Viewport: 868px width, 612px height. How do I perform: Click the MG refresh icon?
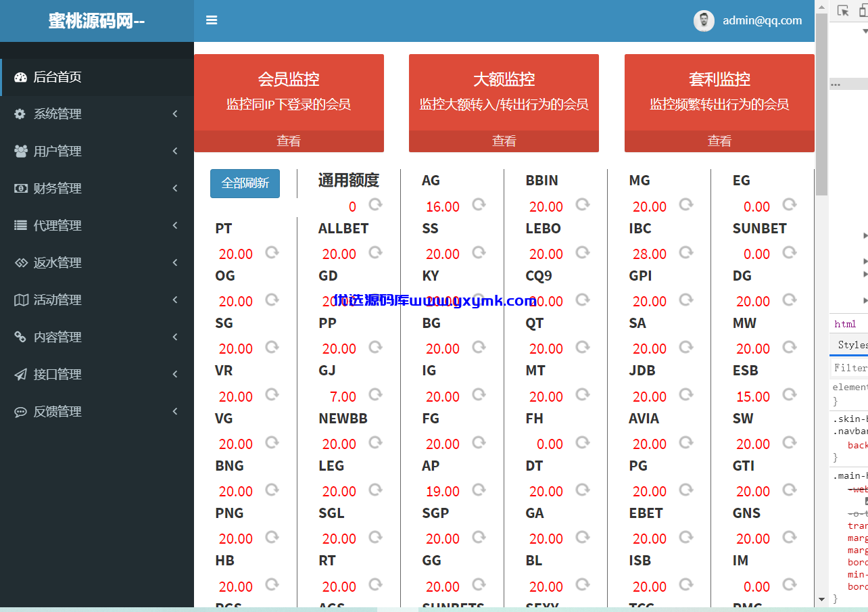(685, 204)
